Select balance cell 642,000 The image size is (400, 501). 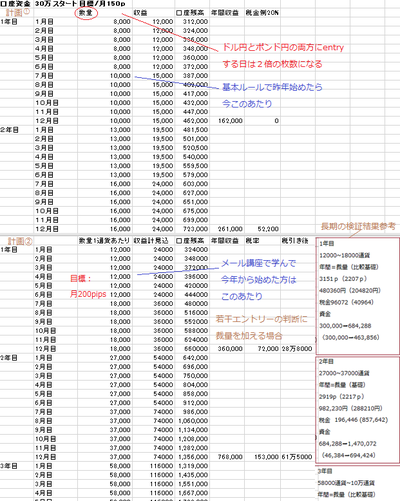[x=195, y=358]
